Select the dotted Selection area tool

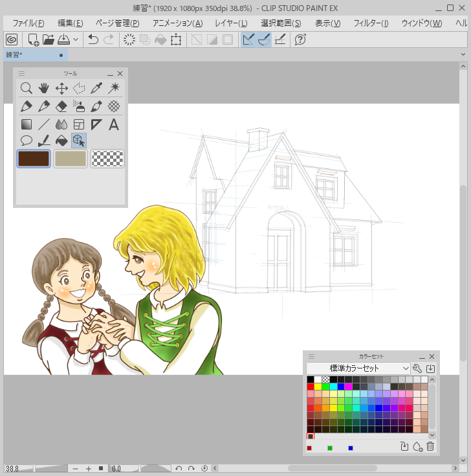pos(79,89)
